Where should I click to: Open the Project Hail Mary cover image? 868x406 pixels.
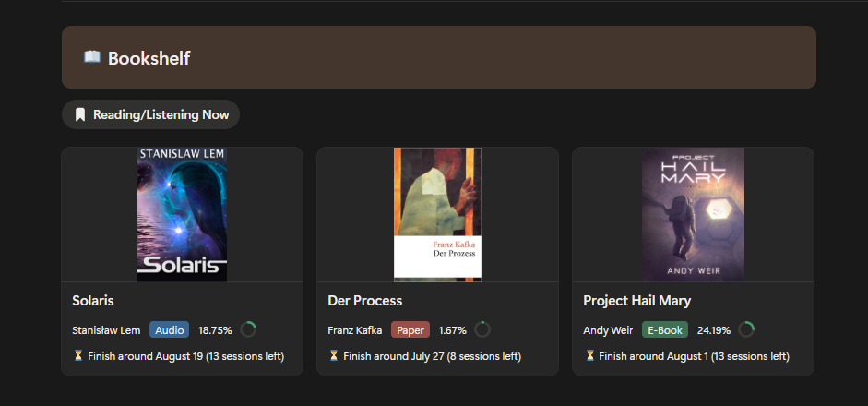pos(693,214)
